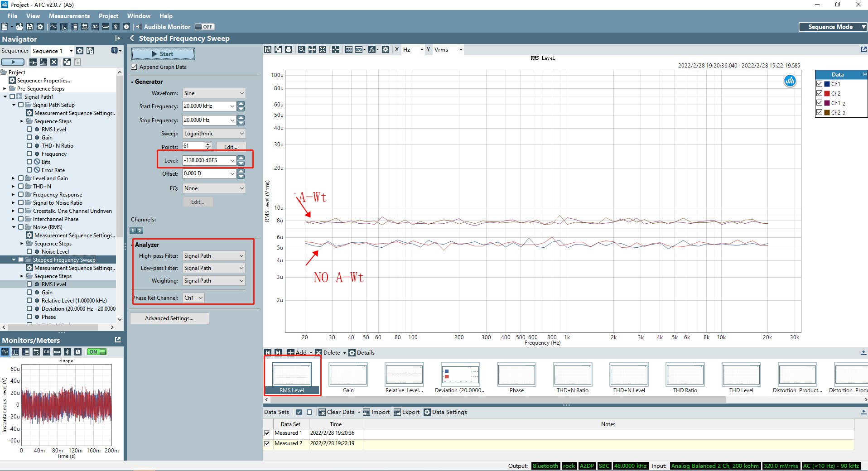Collapse the Navigator panel with pin icon
Screen dimensions: 868x471
[118, 38]
